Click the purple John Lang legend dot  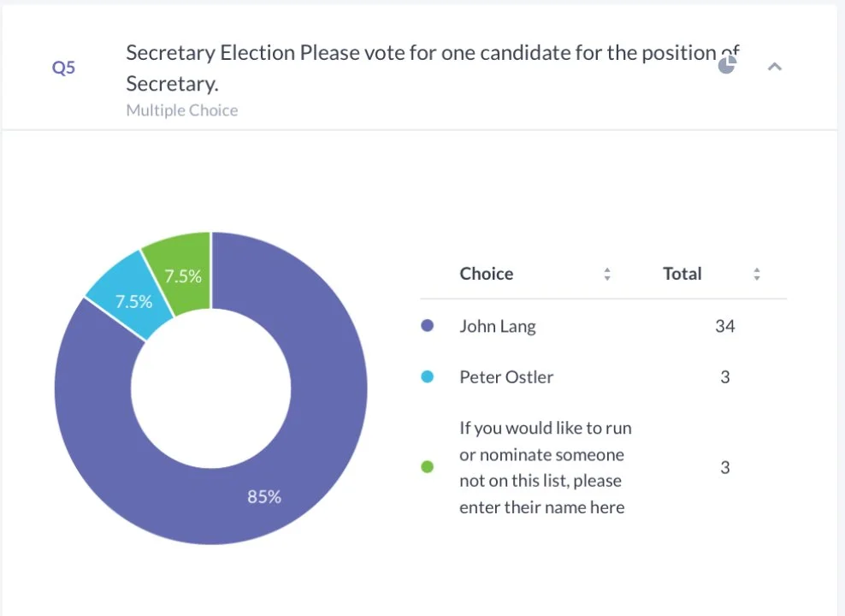coord(428,326)
